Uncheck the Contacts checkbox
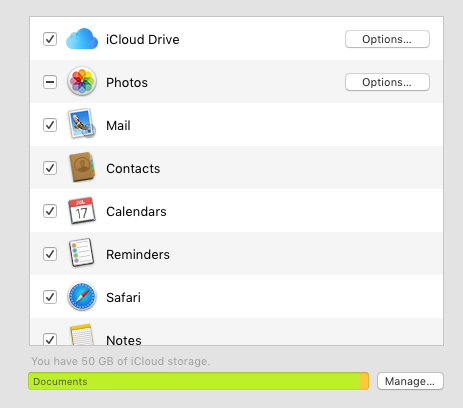Screen dimensions: 463x408 coord(50,168)
